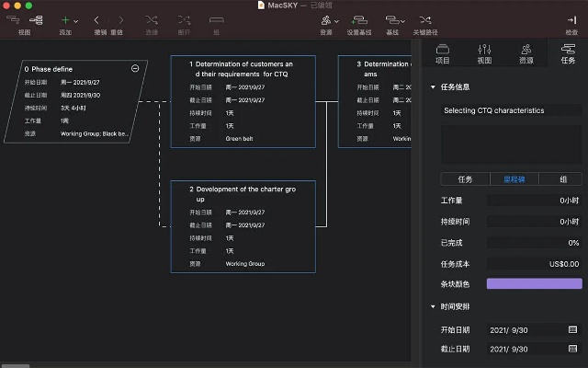Screen dimensions: 588x368
Task: Select the Task (任务) segment button
Action: pos(465,179)
